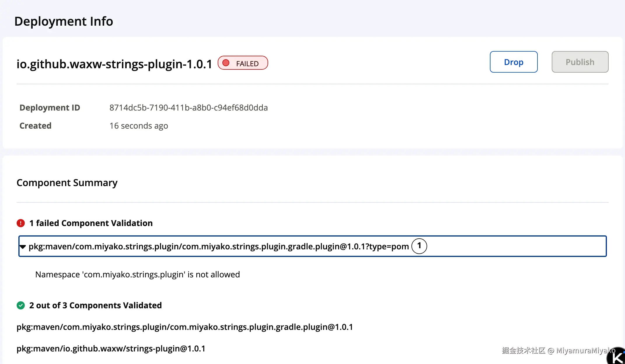Click the green validated checkmark icon
625x364 pixels.
coord(21,305)
